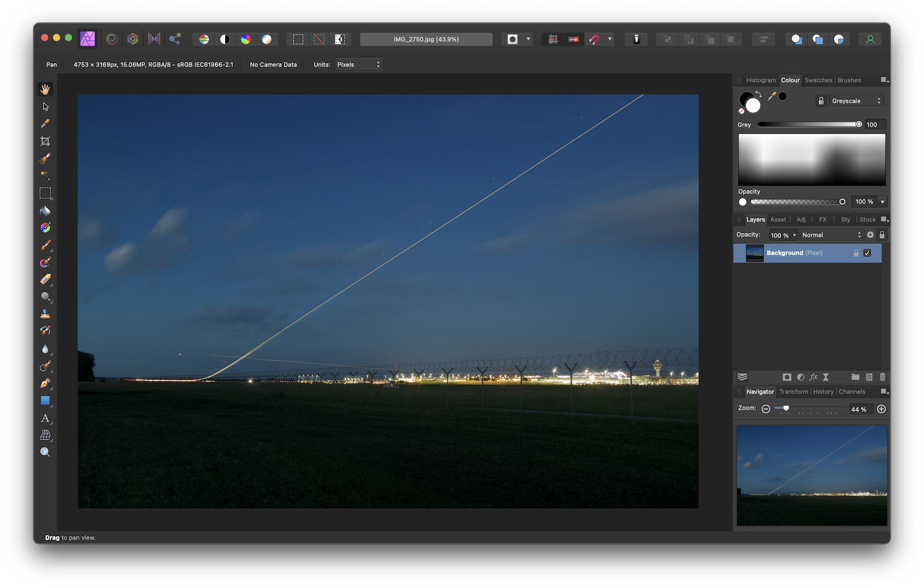Click the zoom out minus button
This screenshot has width=924, height=588.
point(766,409)
